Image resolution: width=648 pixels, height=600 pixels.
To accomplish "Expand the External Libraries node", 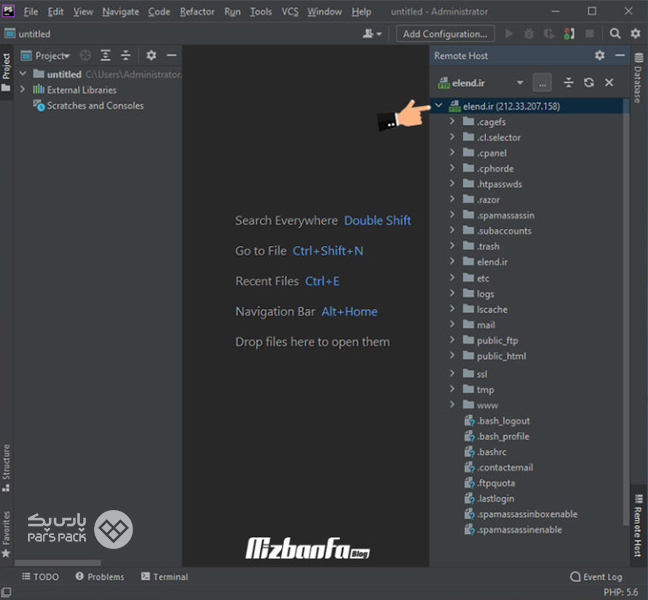I will pyautogui.click(x=23, y=89).
